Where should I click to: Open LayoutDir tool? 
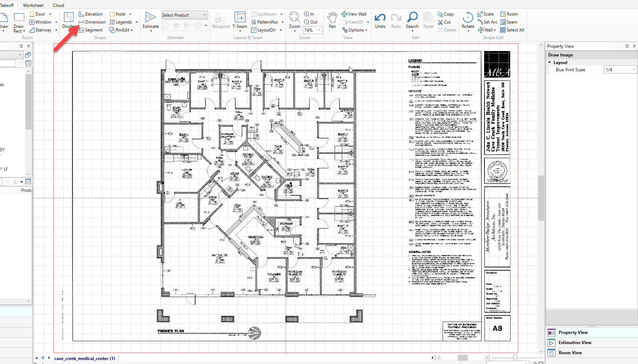[263, 30]
